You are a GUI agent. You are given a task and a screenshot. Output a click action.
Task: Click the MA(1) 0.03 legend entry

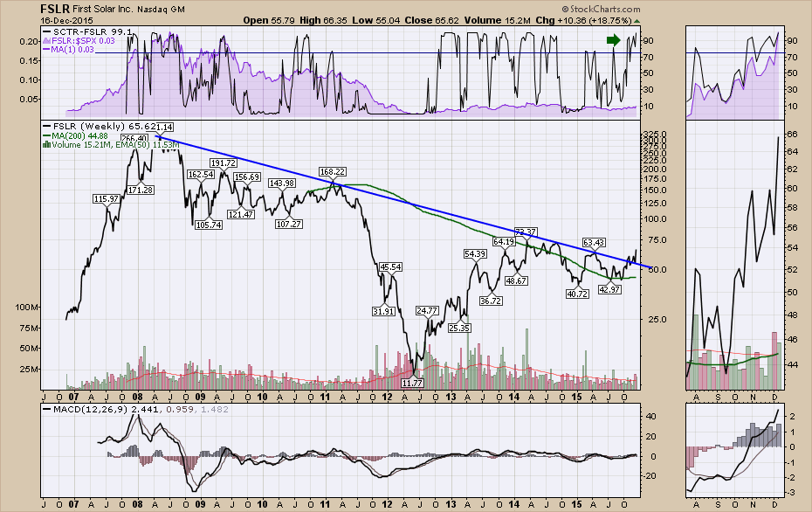click(x=69, y=49)
